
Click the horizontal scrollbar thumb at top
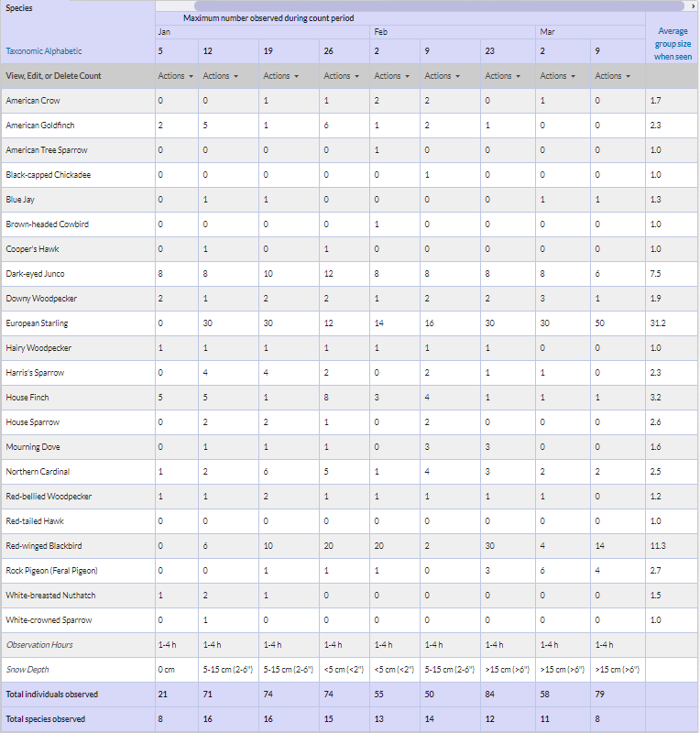click(439, 6)
